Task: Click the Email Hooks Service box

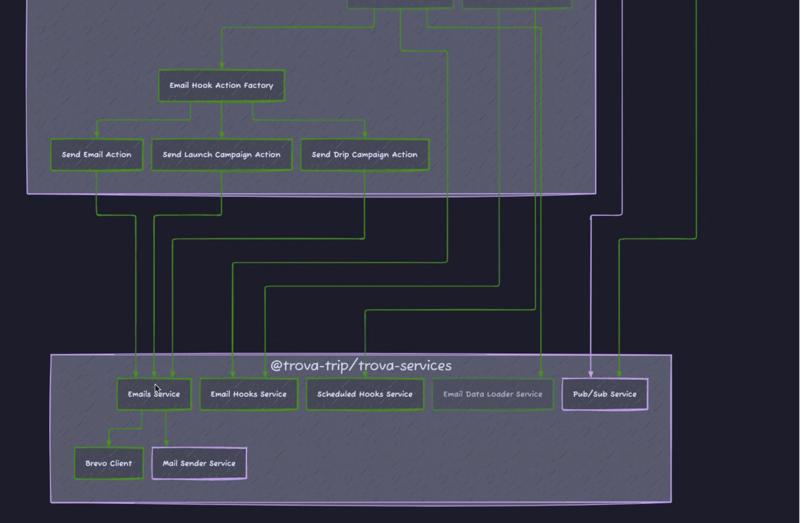Action: 248,394
